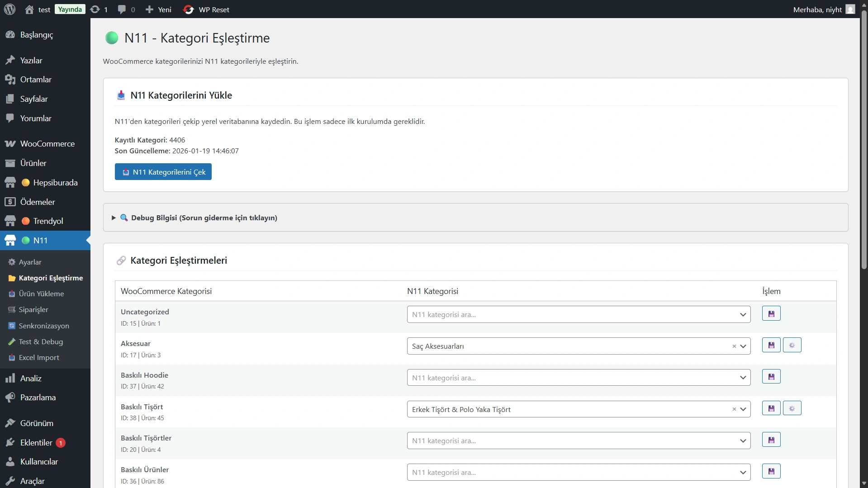Clear the Saç Aksesuarları selection
The height and width of the screenshot is (488, 868).
click(x=734, y=346)
